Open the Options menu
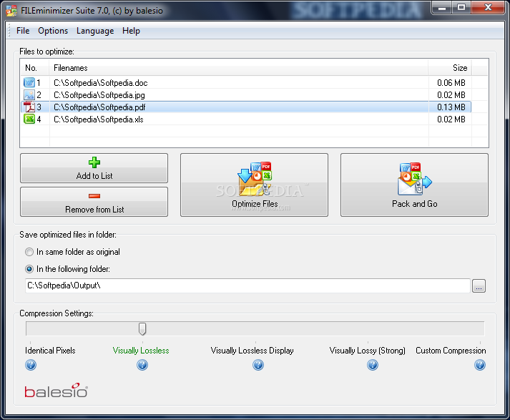The image size is (510, 420). (53, 31)
